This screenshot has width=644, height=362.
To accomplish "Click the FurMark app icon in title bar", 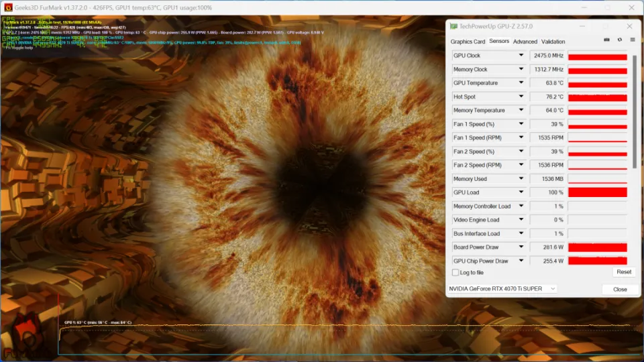I will [8, 7].
